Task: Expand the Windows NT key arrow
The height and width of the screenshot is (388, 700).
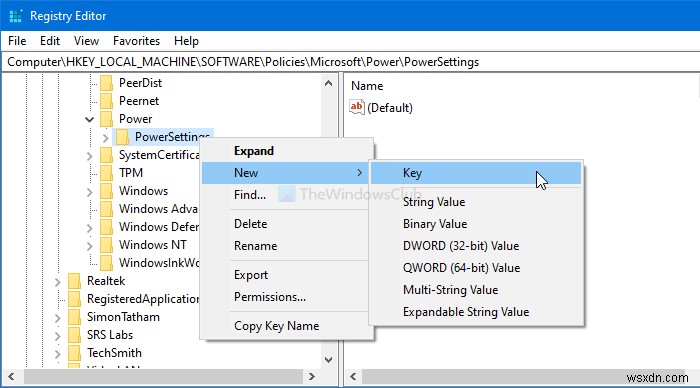Action: click(90, 246)
